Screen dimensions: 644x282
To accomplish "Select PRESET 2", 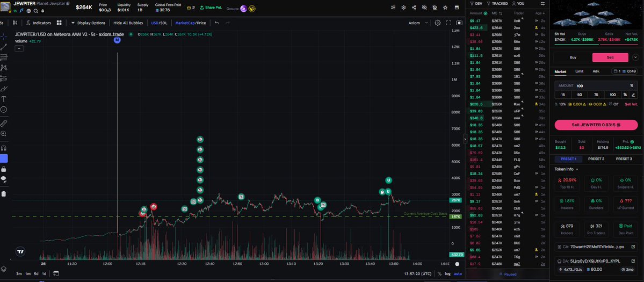I will click(596, 159).
